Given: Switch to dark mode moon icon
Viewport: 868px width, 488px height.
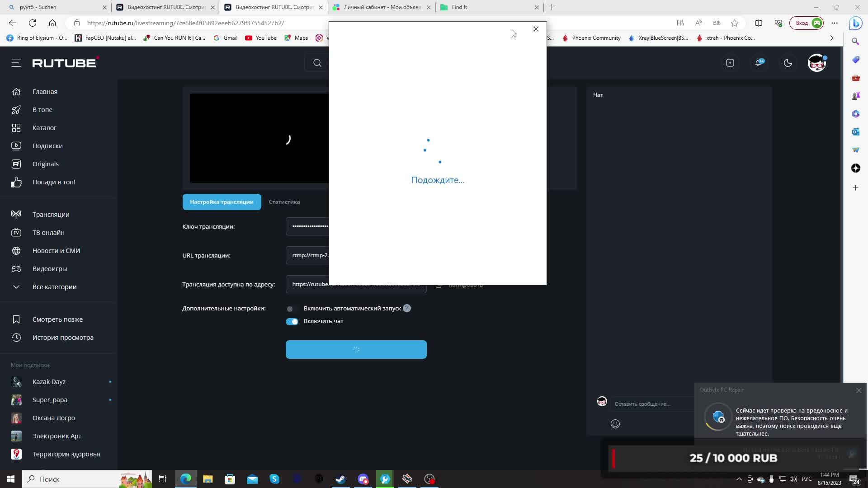Looking at the screenshot, I should [x=788, y=63].
